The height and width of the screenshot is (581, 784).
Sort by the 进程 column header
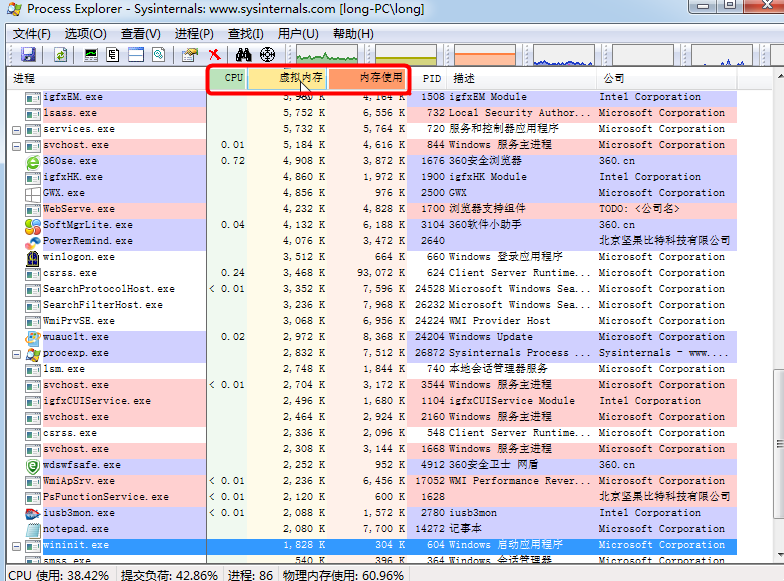coord(106,78)
